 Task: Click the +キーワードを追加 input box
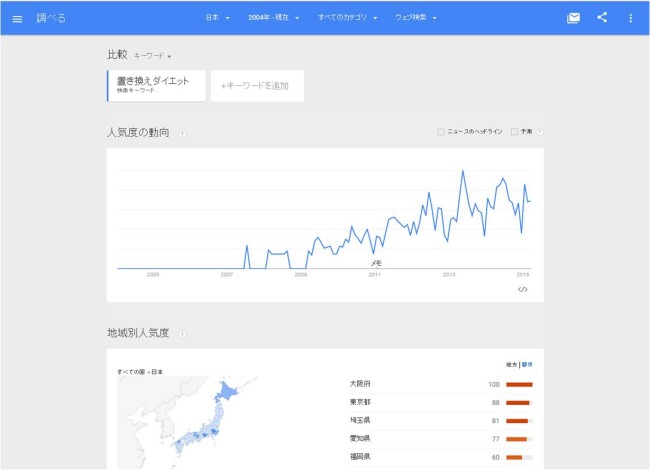(257, 86)
